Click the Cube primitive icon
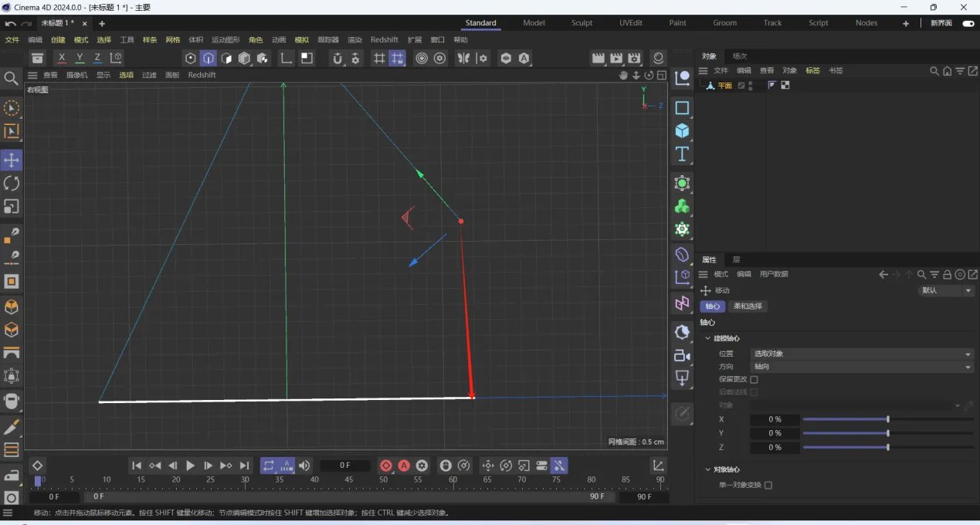This screenshot has height=525, width=980. 682,130
